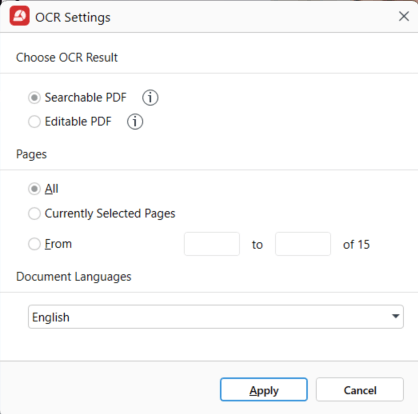Click the 'of 15' page count text
Viewport: 418px width, 414px height.
[x=356, y=245]
